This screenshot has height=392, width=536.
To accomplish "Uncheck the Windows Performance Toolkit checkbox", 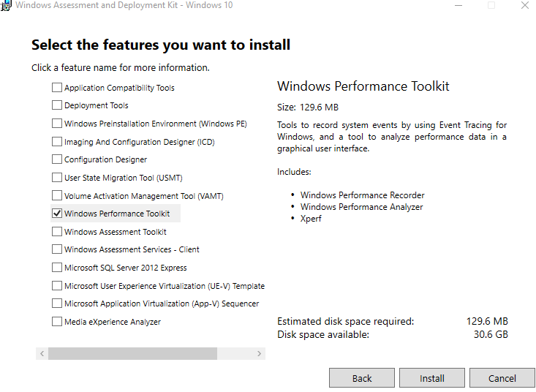I will pos(57,214).
